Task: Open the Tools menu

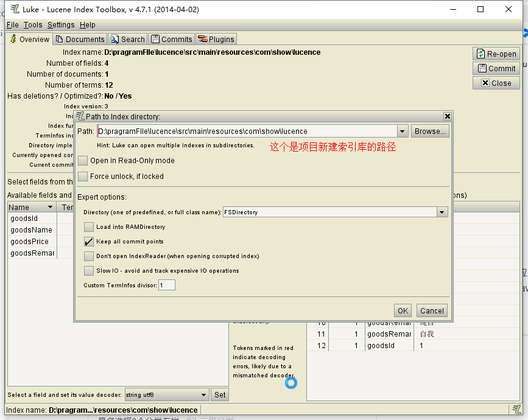Action: pyautogui.click(x=33, y=25)
